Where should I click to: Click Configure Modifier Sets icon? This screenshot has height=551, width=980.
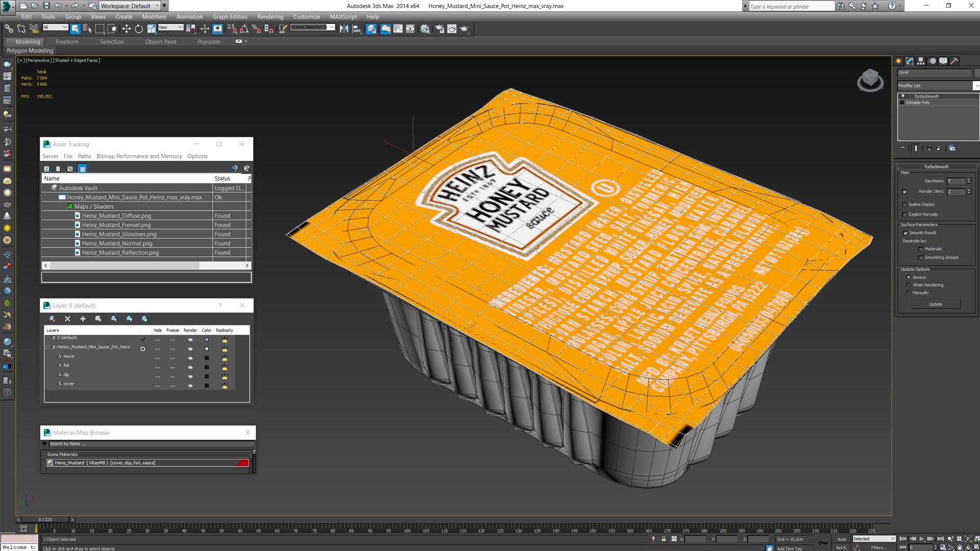tap(952, 148)
